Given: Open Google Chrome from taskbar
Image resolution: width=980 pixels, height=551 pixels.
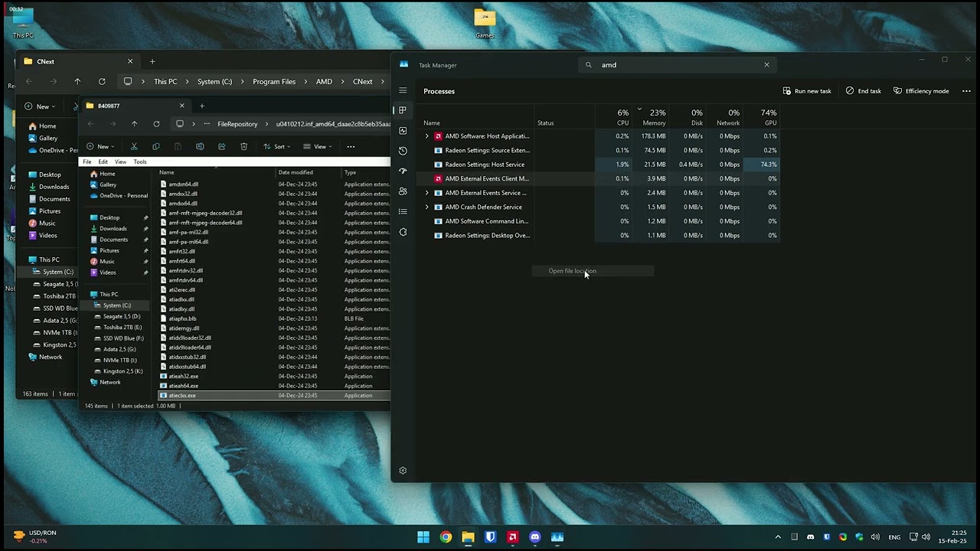Looking at the screenshot, I should point(446,537).
